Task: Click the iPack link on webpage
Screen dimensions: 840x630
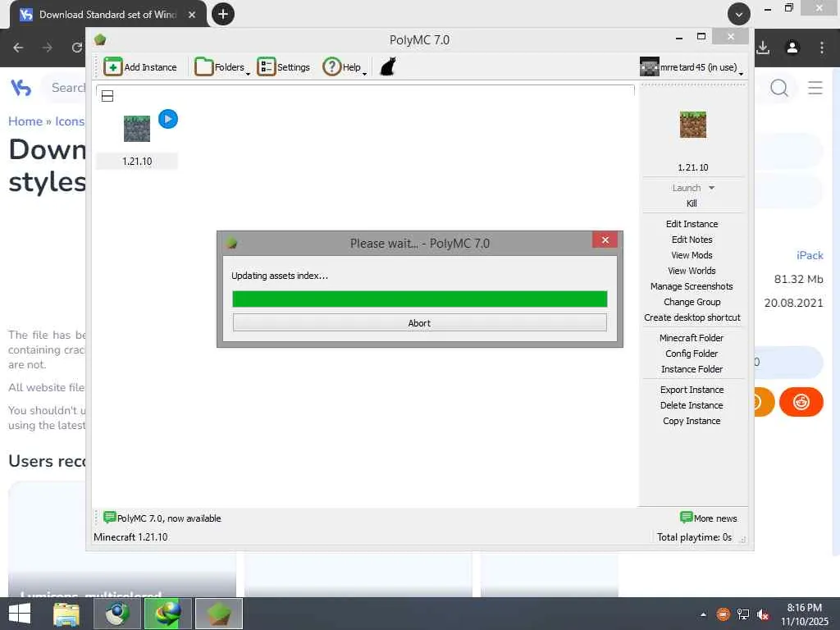Action: (810, 256)
